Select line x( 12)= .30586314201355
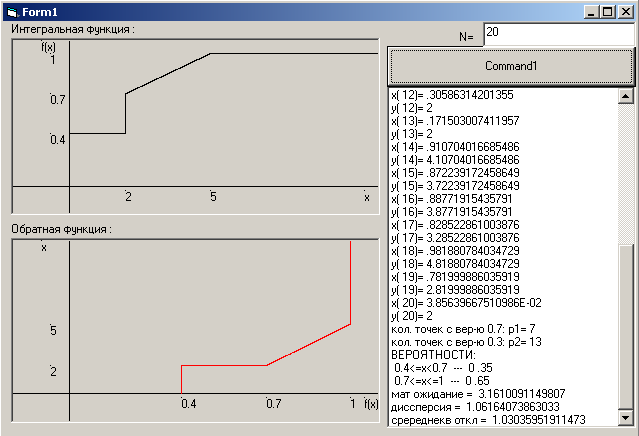The width and height of the screenshot is (639, 436). tap(453, 95)
